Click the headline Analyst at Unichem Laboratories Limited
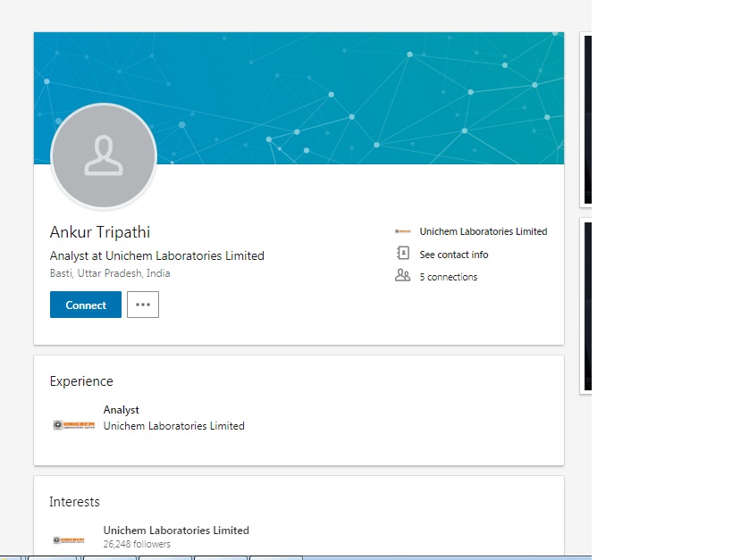 (x=157, y=255)
